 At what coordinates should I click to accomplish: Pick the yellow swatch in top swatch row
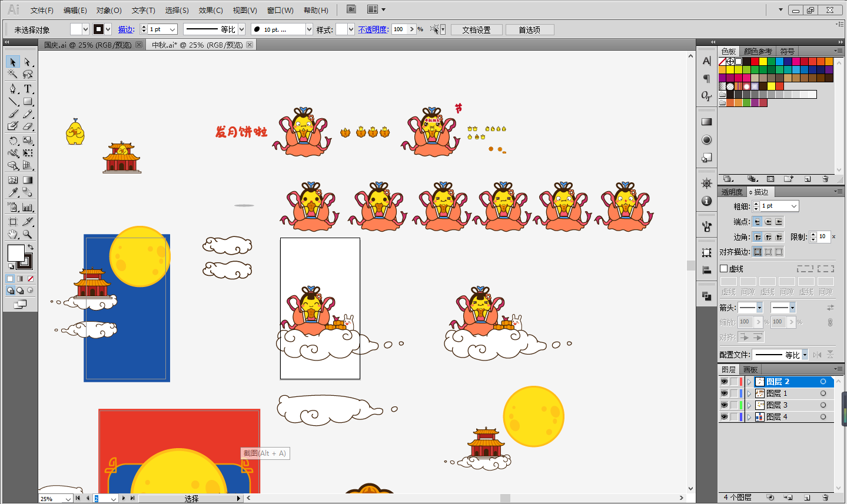(x=763, y=61)
